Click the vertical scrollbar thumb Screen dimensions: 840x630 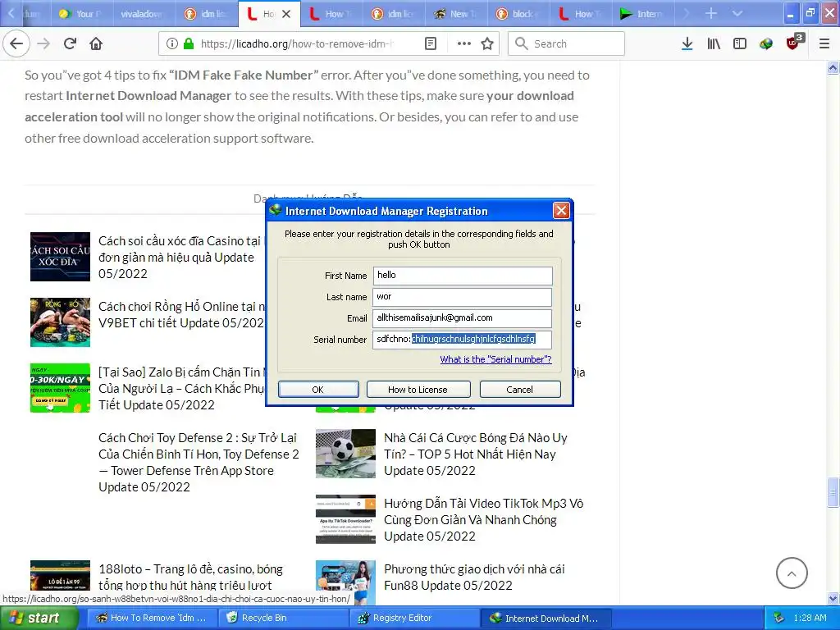(x=833, y=492)
